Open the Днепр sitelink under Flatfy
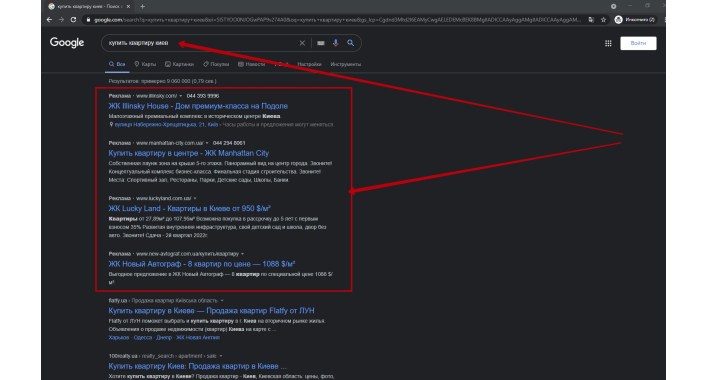Viewport: 708px width, 380px height. click(x=164, y=338)
